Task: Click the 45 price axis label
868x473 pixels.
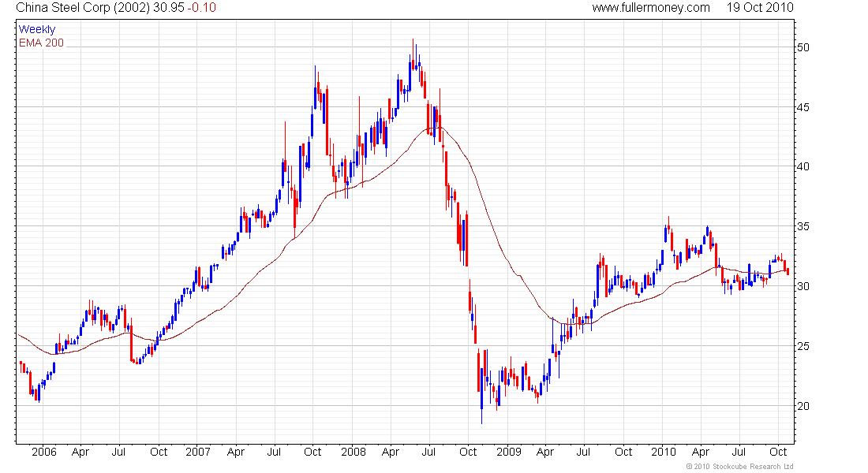Action: (x=803, y=107)
